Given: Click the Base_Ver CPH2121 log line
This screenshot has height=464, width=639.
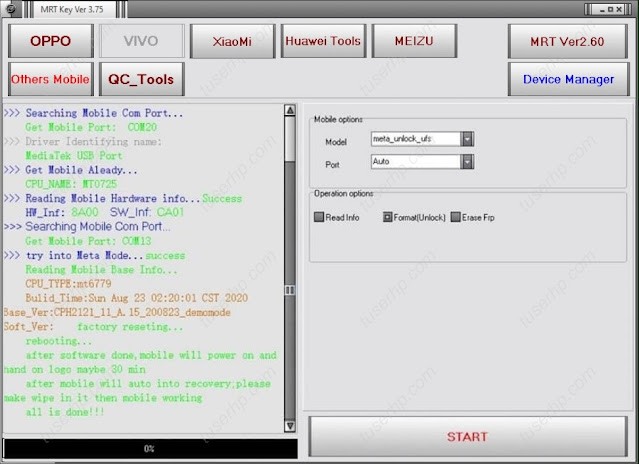Looking at the screenshot, I should tap(117, 312).
